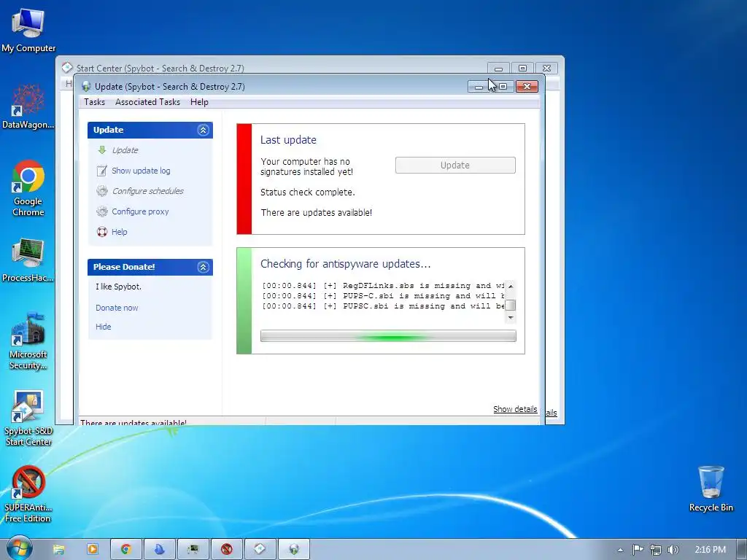Viewport: 747px width, 560px height.
Task: Switch to ProcessHacker taskbar button
Action: pos(193,550)
